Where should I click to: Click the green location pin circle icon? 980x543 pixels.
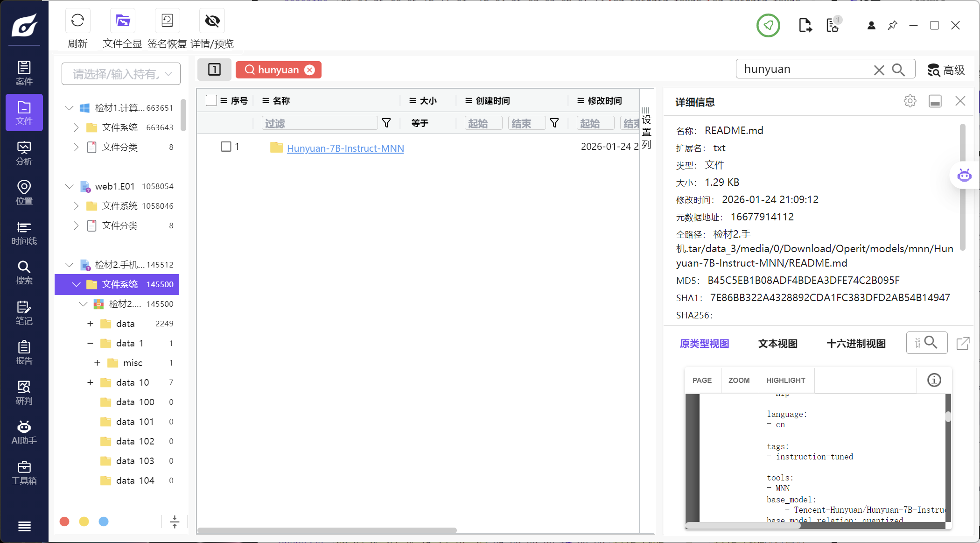point(768,25)
